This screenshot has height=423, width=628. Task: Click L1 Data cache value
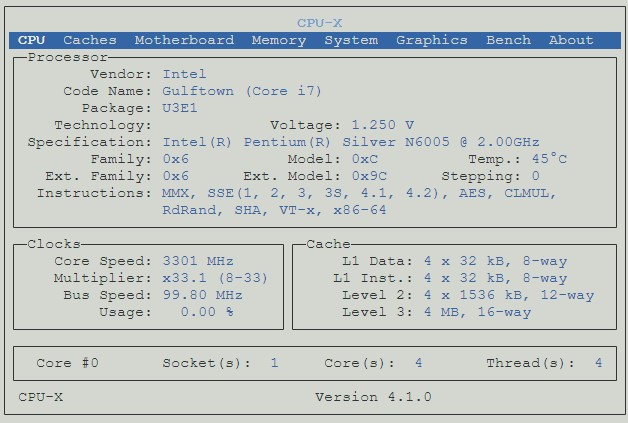(495, 261)
